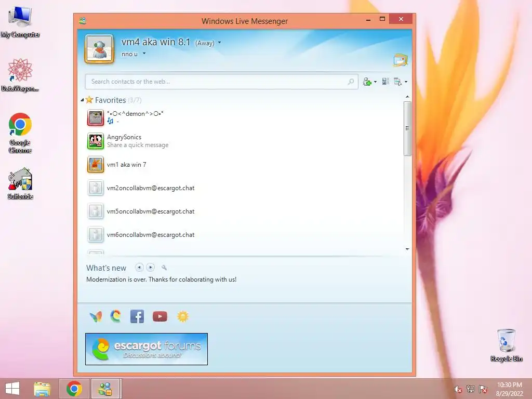Open My Computer desktop icon
This screenshot has width=532, height=399.
pos(20,22)
